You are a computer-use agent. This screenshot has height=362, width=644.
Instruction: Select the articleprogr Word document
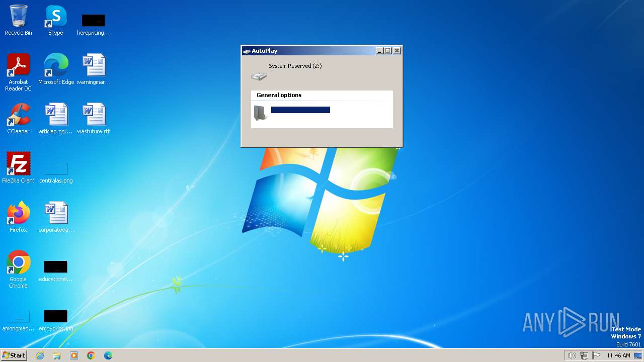pos(56,119)
